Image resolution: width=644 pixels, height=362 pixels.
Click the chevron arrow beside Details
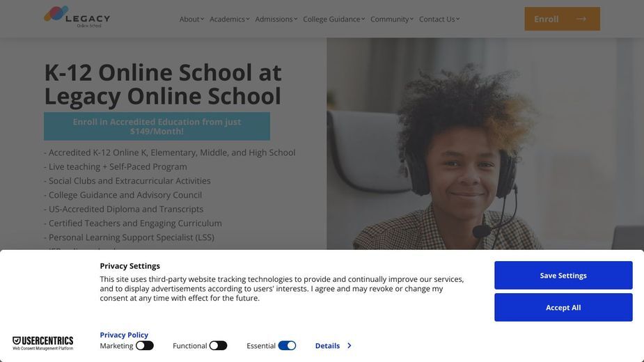coord(349,345)
